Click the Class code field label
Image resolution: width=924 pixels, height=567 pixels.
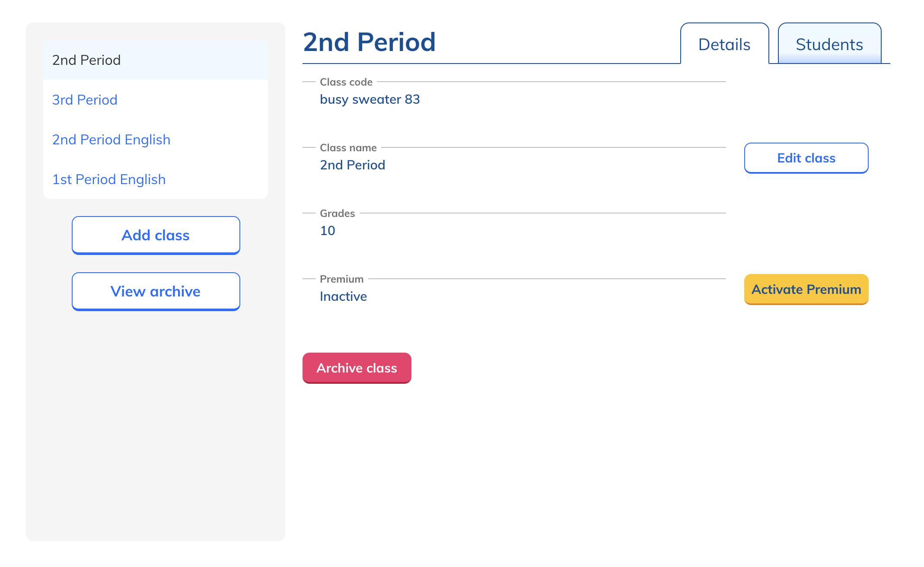coord(346,82)
